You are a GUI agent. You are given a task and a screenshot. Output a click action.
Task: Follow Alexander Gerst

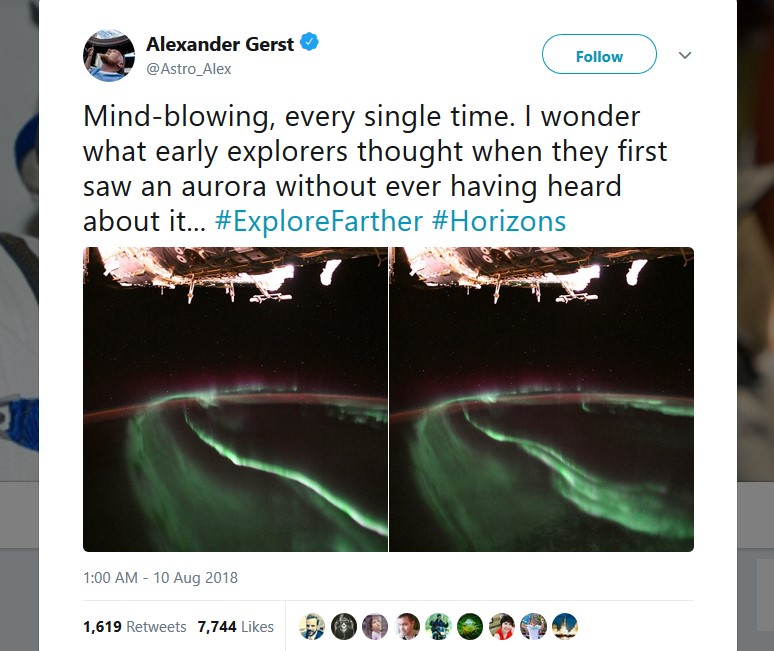pyautogui.click(x=599, y=54)
